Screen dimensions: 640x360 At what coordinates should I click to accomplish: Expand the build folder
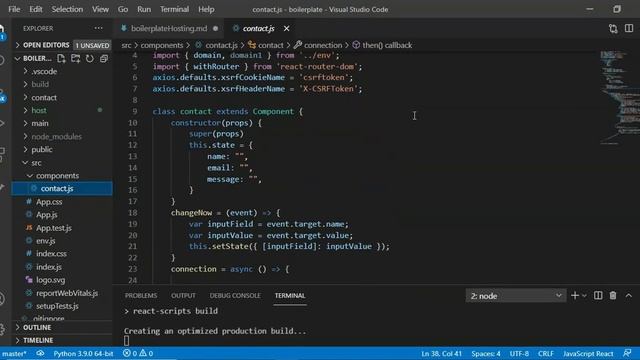point(40,84)
